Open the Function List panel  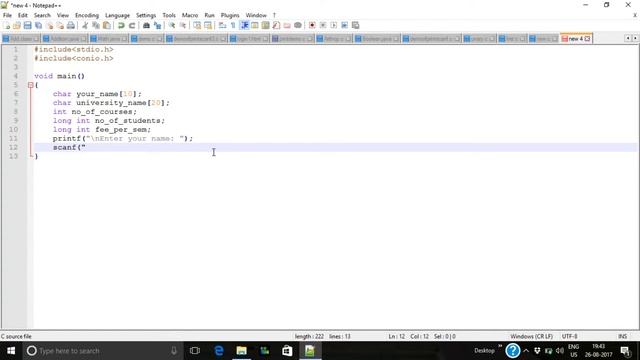[x=276, y=25]
